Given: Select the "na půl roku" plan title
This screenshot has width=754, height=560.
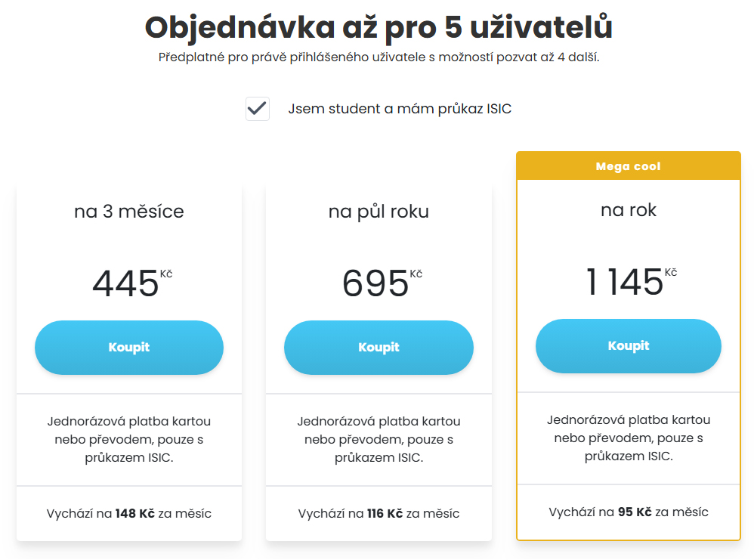Looking at the screenshot, I should tap(379, 212).
